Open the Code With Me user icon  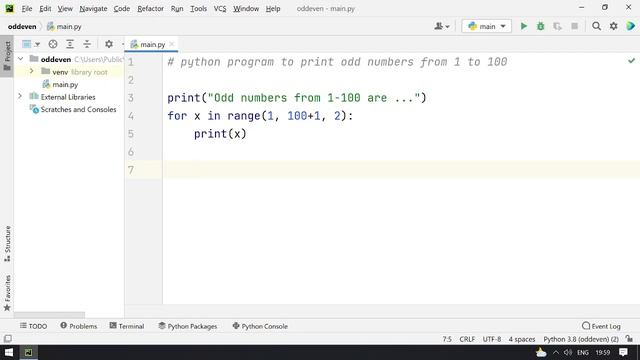pyautogui.click(x=442, y=26)
